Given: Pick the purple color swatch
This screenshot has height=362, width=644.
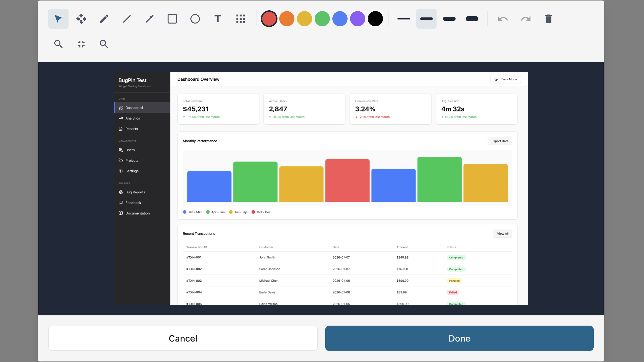Looking at the screenshot, I should tap(358, 19).
